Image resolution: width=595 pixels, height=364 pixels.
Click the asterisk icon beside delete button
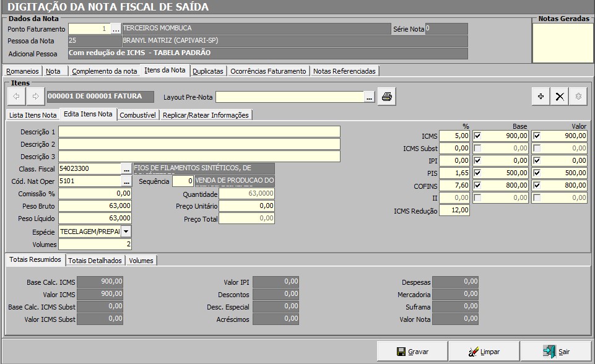578,97
